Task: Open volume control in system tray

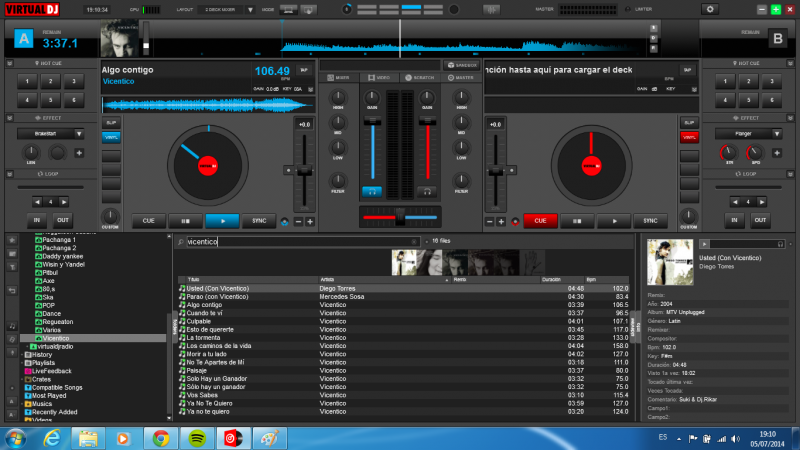Action: point(735,439)
